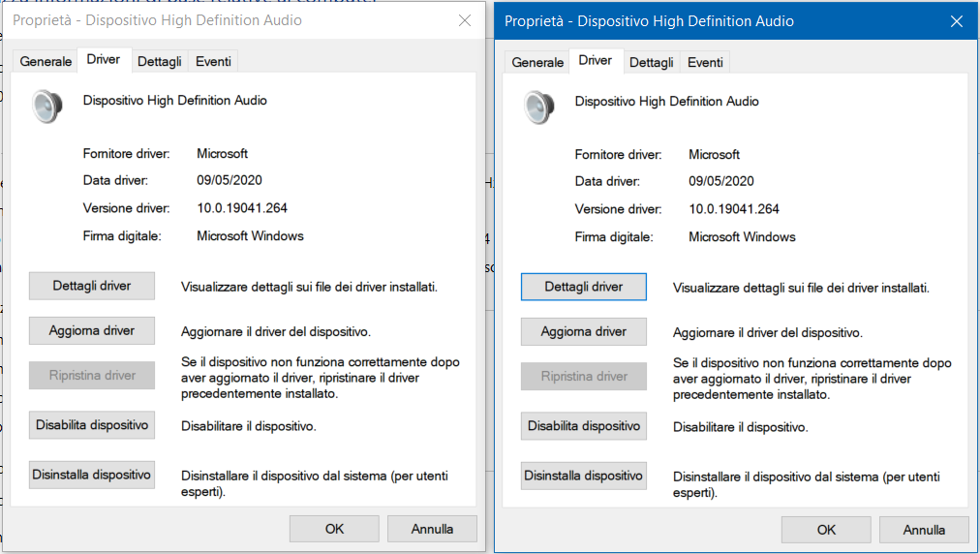Open Eventi tab in left window

coord(213,61)
